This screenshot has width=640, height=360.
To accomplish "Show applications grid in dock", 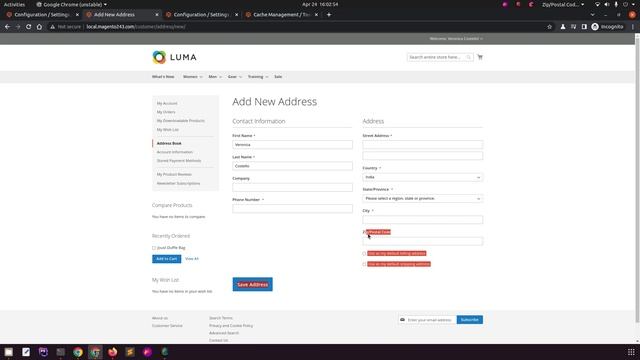I will [x=631, y=352].
